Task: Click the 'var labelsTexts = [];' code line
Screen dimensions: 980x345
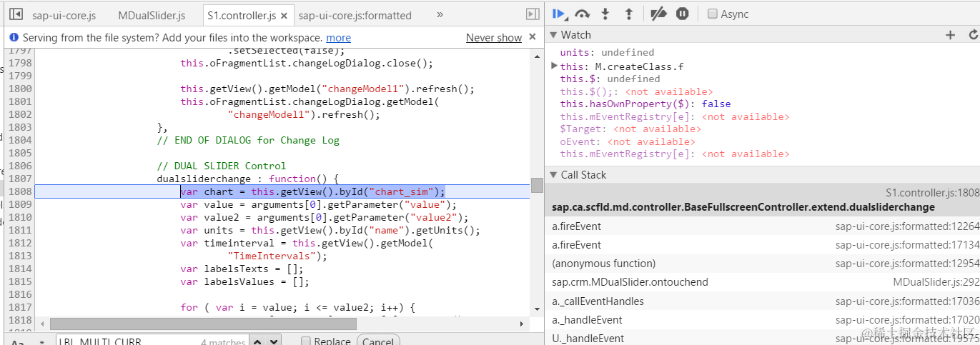Action: coord(242,269)
